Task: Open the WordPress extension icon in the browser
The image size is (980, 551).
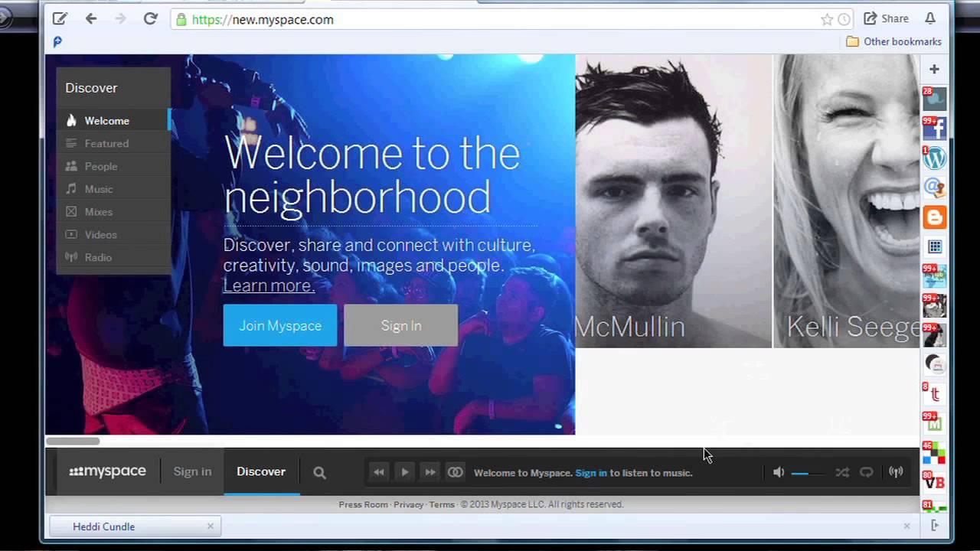Action: click(x=934, y=158)
